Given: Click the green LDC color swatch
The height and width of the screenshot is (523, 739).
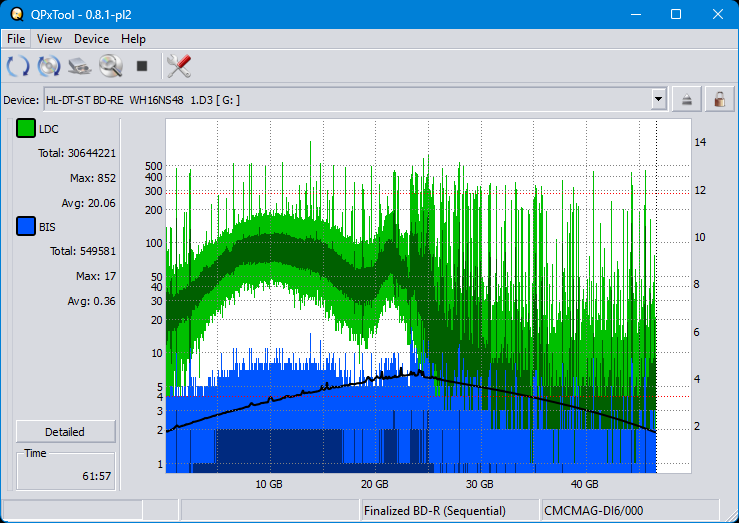Looking at the screenshot, I should (26, 129).
